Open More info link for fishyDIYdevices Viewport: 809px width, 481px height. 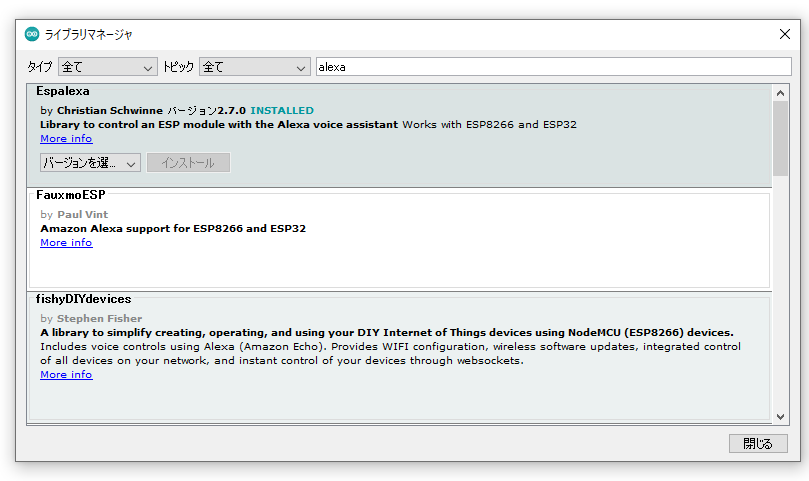66,375
